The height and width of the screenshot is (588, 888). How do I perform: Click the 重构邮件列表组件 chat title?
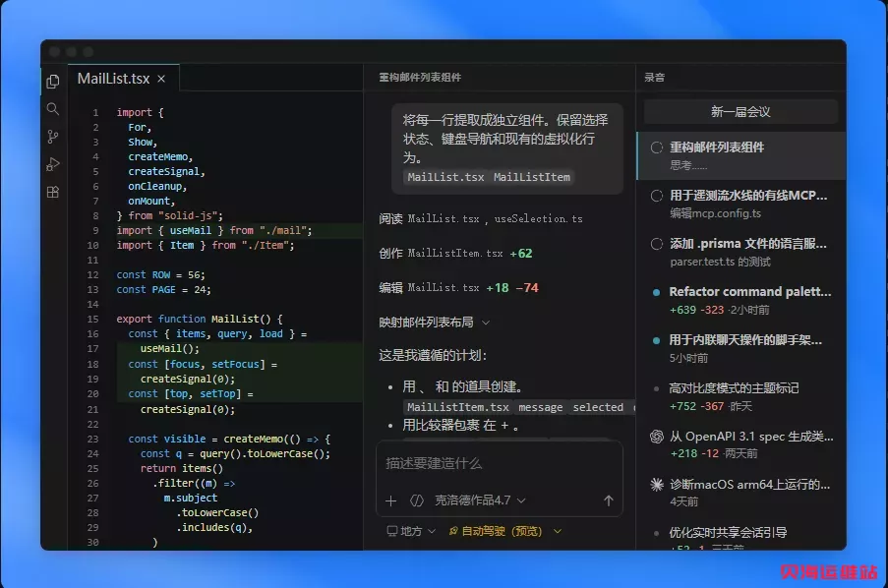point(420,78)
